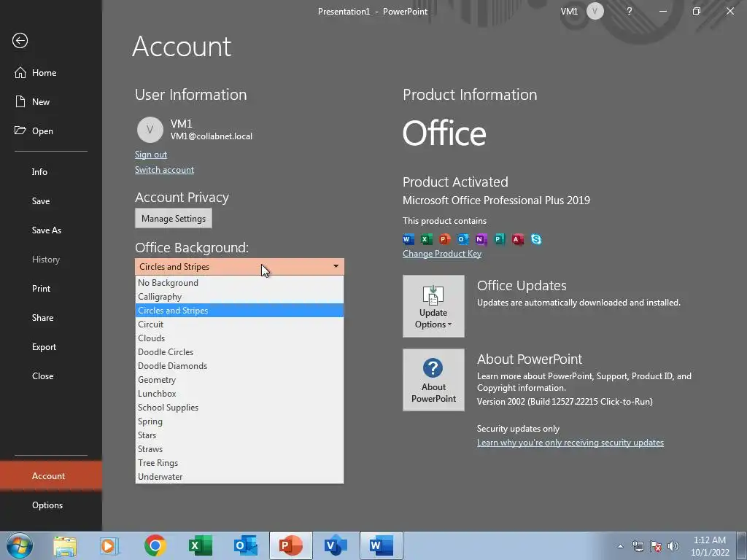The image size is (747, 560).
Task: Select No Background from the list
Action: click(239, 283)
